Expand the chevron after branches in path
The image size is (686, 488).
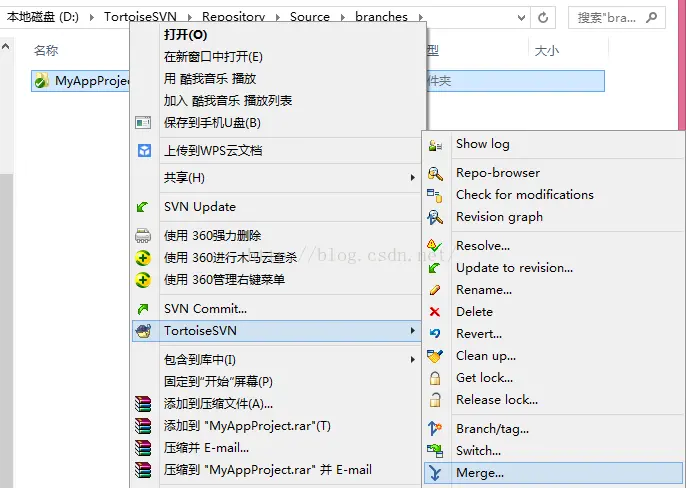click(420, 17)
